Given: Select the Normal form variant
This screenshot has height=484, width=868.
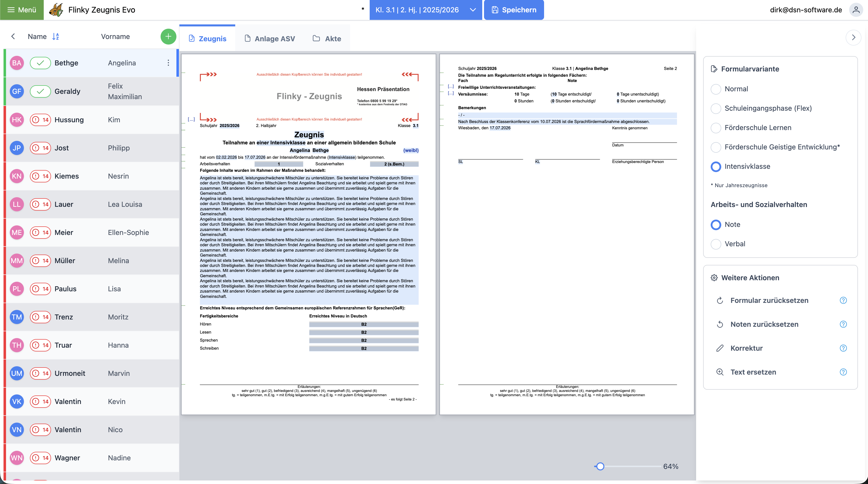Looking at the screenshot, I should pyautogui.click(x=716, y=89).
